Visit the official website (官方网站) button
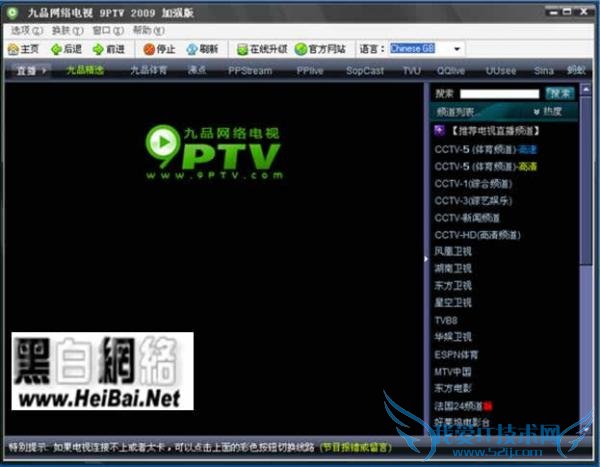The height and width of the screenshot is (467, 600). tap(320, 49)
